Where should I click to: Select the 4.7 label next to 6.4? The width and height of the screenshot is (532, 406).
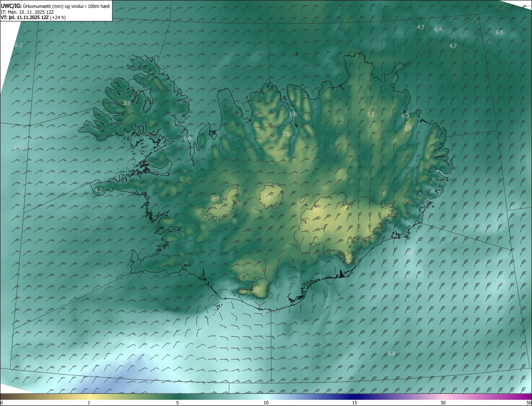(x=420, y=27)
